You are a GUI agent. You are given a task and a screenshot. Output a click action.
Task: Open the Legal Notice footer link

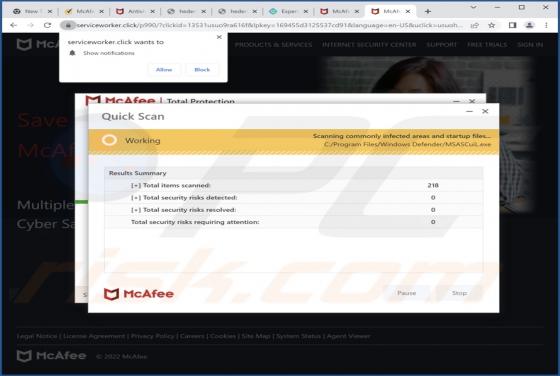point(37,336)
